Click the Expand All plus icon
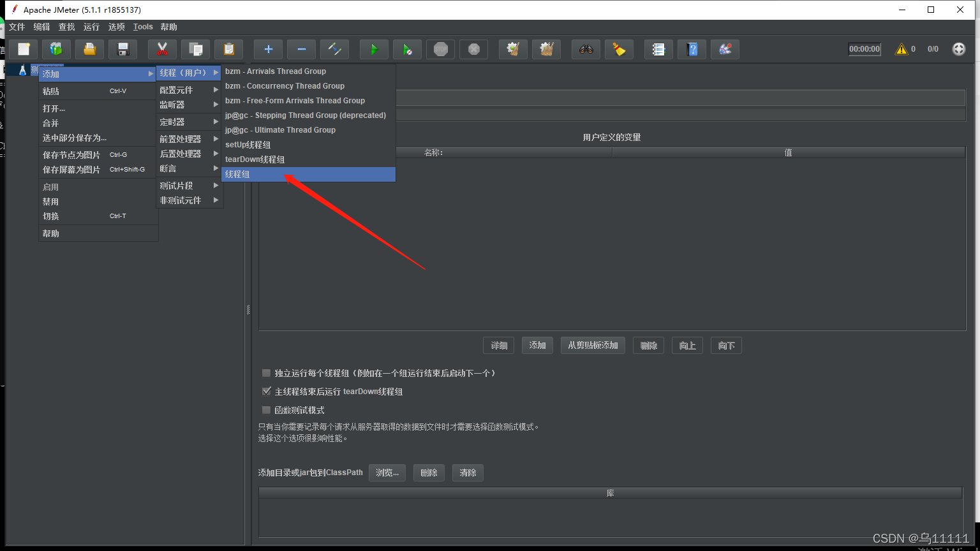This screenshot has width=980, height=551. point(269,49)
